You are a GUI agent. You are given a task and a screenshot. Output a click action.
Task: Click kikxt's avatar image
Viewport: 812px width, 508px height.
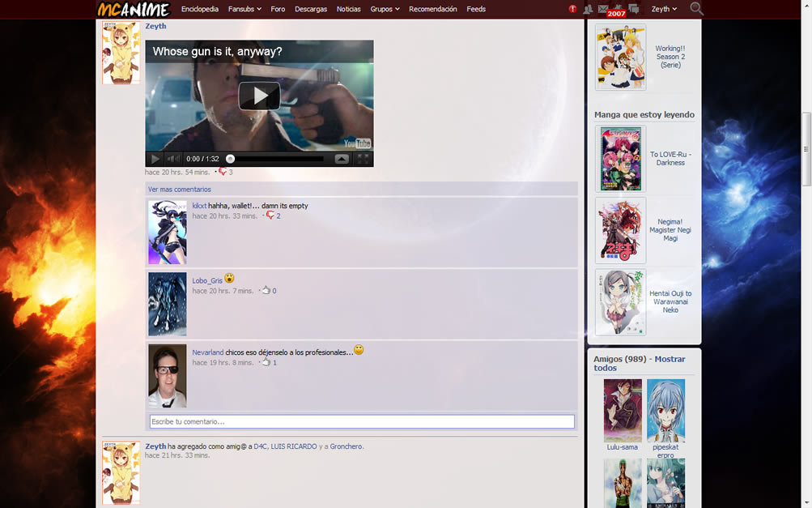[168, 233]
